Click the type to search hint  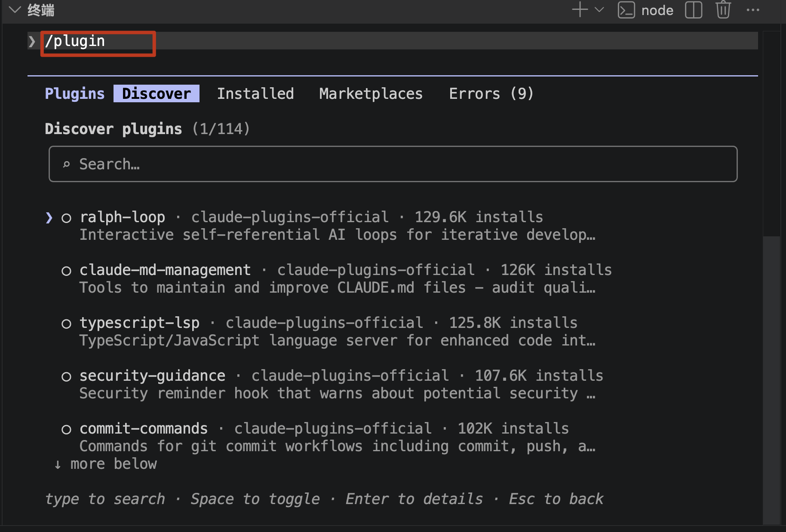tap(105, 499)
